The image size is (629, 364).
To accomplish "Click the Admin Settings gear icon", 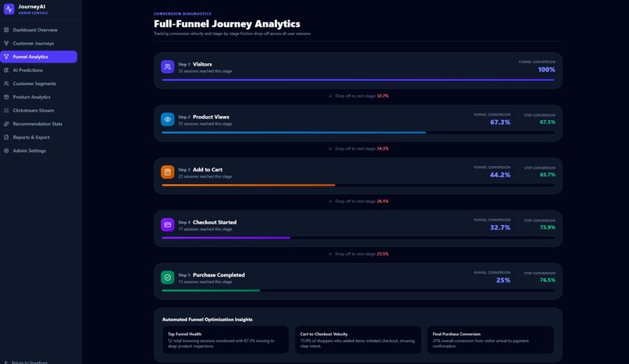I will tap(6, 150).
